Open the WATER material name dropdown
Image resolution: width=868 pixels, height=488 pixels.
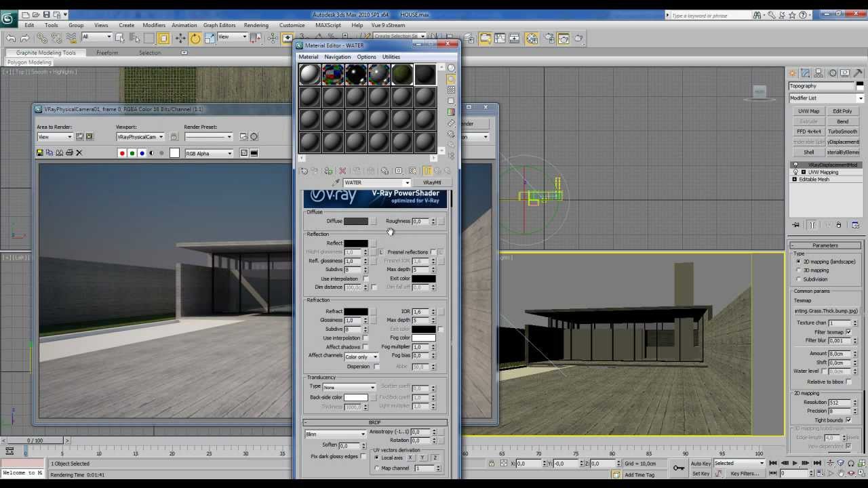377,182
